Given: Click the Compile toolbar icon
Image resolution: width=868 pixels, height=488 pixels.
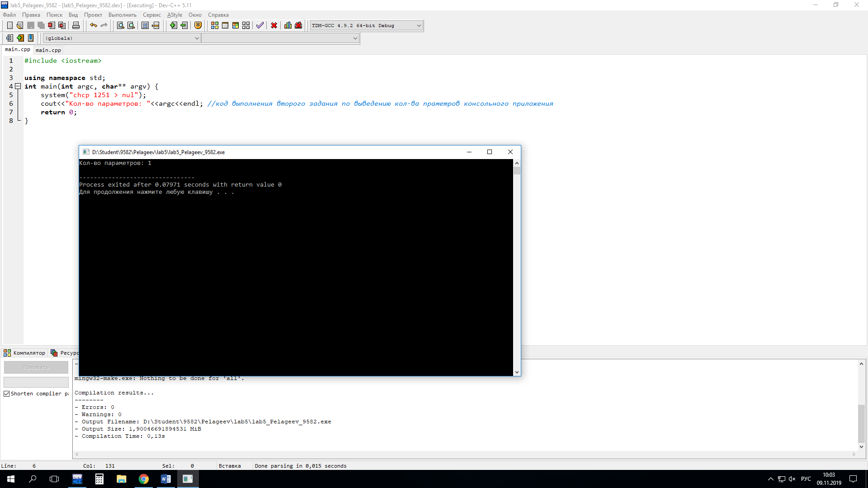Looking at the screenshot, I should pos(215,26).
